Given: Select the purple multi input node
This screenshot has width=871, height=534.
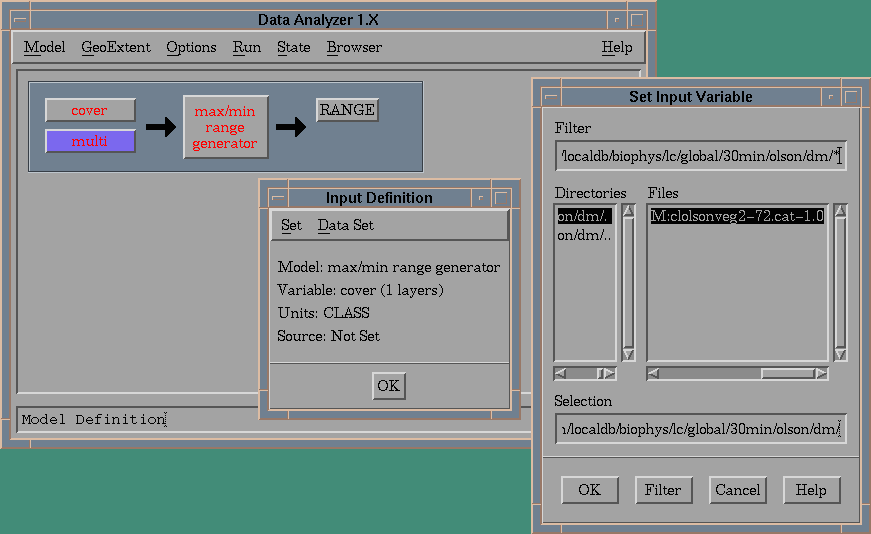Looking at the screenshot, I should [90, 141].
